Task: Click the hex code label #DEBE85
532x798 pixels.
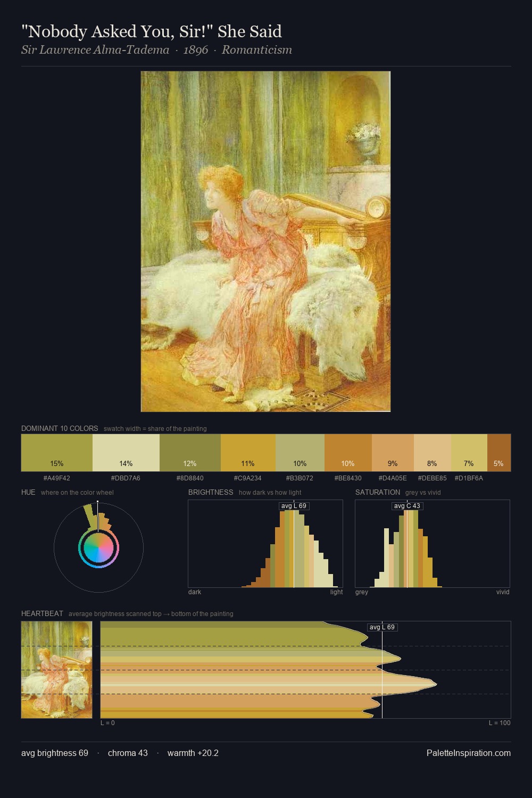Action: [x=433, y=478]
